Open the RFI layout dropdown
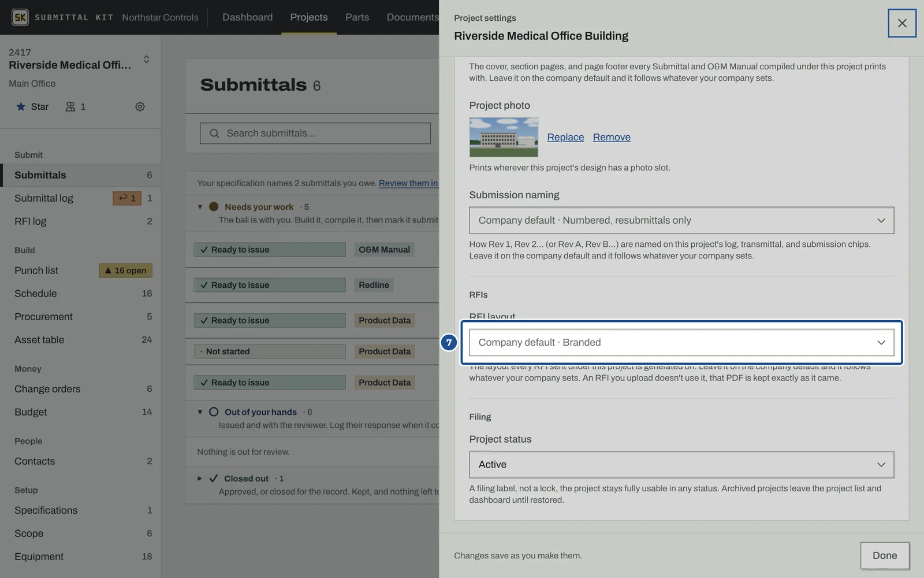924x578 pixels. (681, 342)
